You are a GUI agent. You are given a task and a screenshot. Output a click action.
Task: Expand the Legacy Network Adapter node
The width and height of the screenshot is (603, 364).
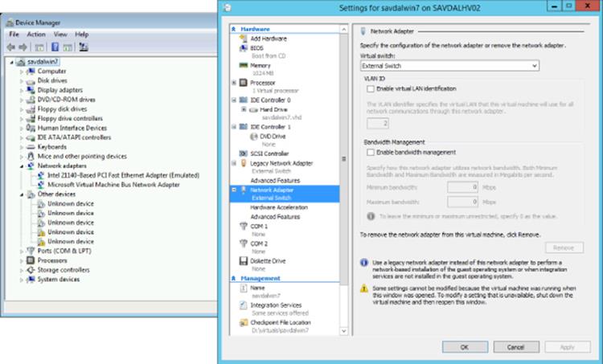234,163
